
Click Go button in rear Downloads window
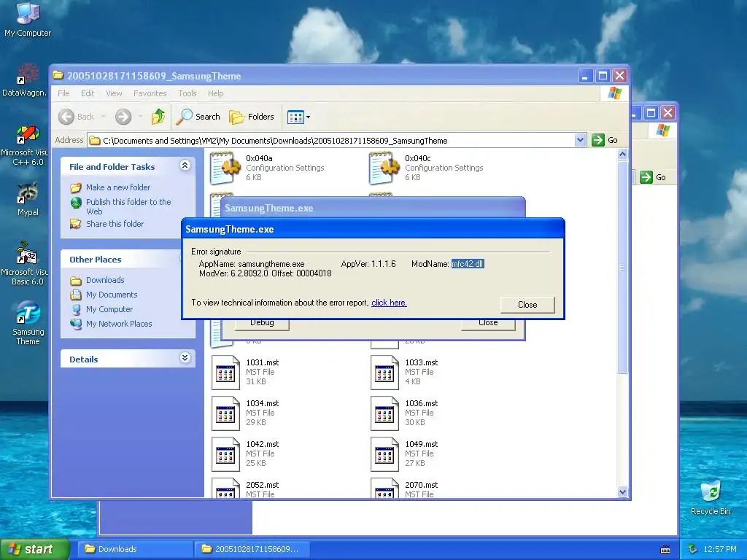653,177
